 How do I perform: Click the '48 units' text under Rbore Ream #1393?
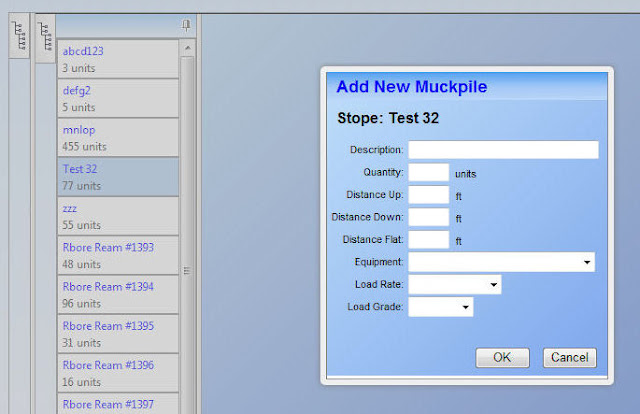[82, 264]
